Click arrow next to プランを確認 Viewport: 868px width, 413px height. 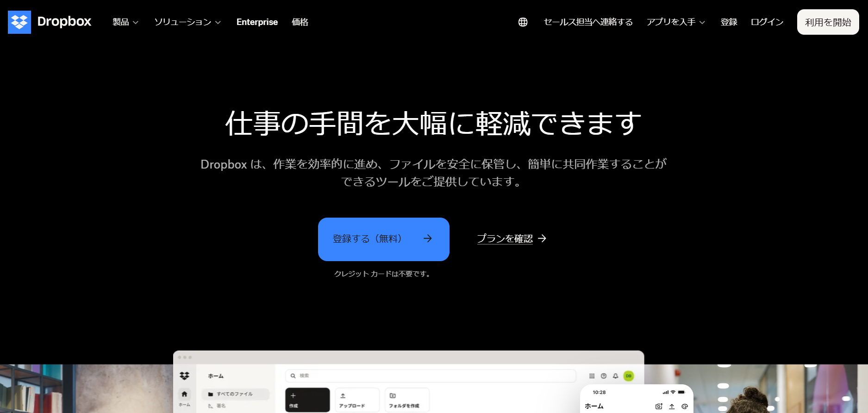click(x=542, y=238)
